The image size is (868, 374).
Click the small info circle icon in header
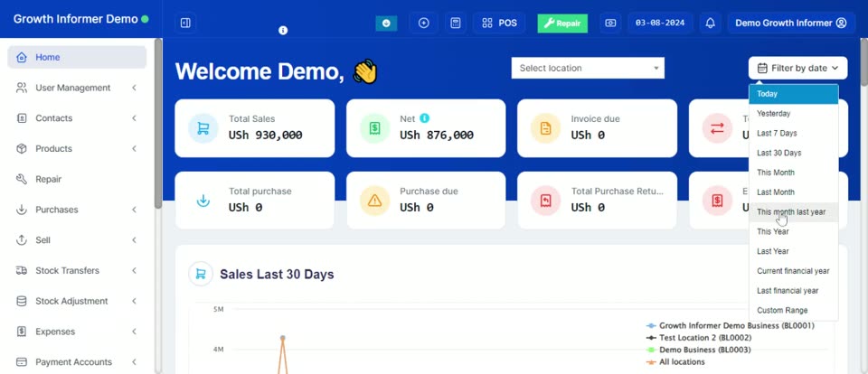[x=283, y=31]
